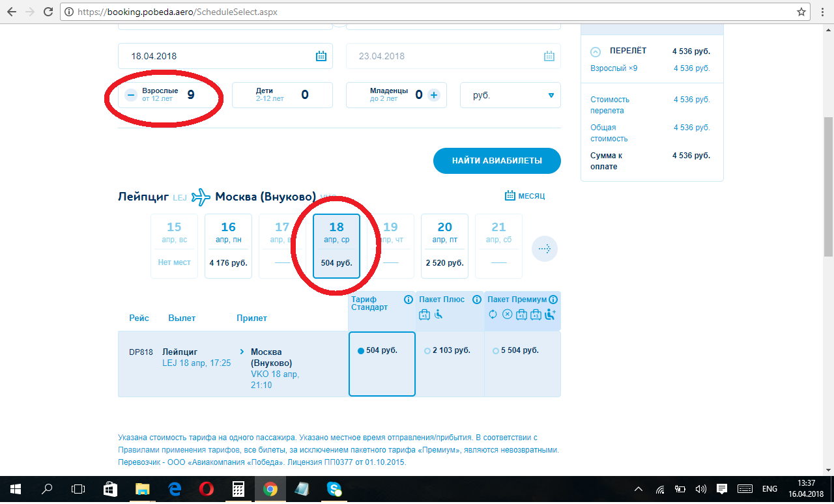Select the 5 504 руб. Премиум fare
The height and width of the screenshot is (504, 834).
(x=523, y=363)
